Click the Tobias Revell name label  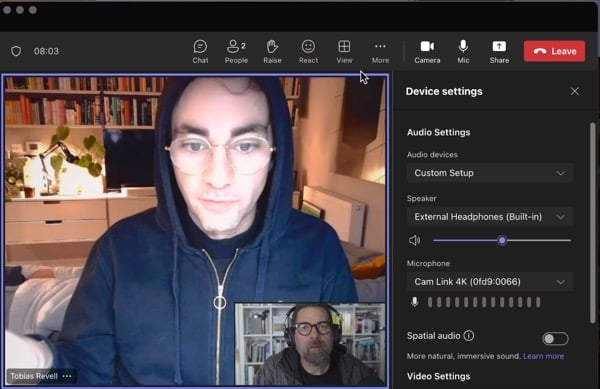pyautogui.click(x=34, y=376)
